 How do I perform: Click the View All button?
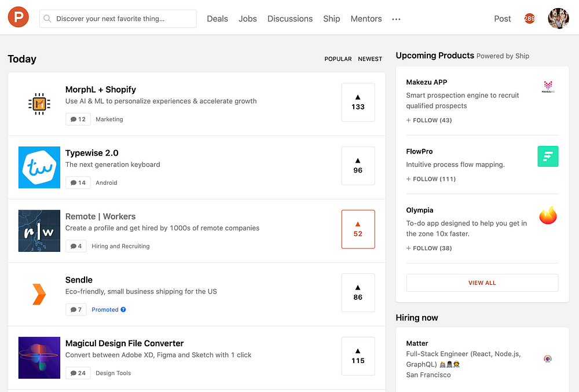point(482,283)
